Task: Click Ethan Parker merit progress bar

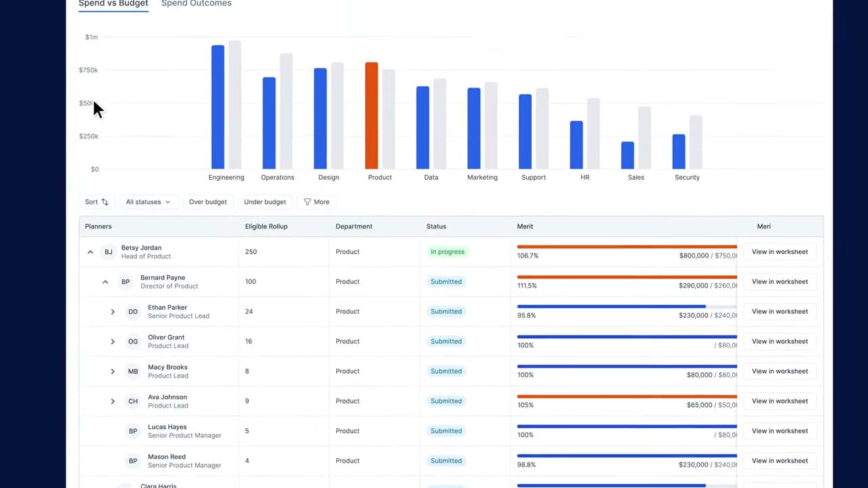Action: (x=627, y=306)
